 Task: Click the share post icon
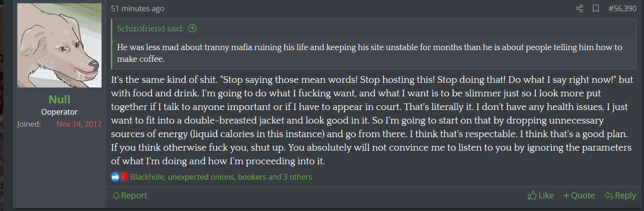coord(579,8)
